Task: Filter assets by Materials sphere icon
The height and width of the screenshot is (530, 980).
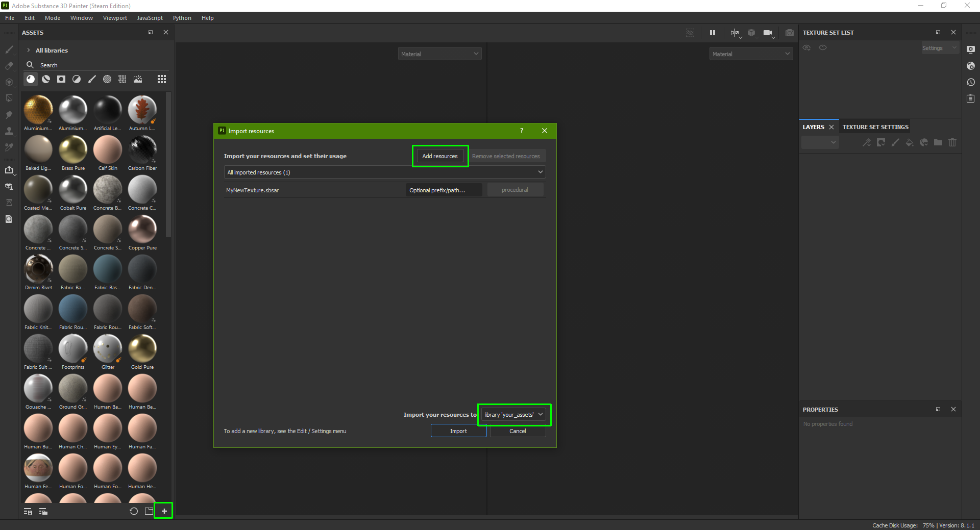Action: click(x=31, y=79)
